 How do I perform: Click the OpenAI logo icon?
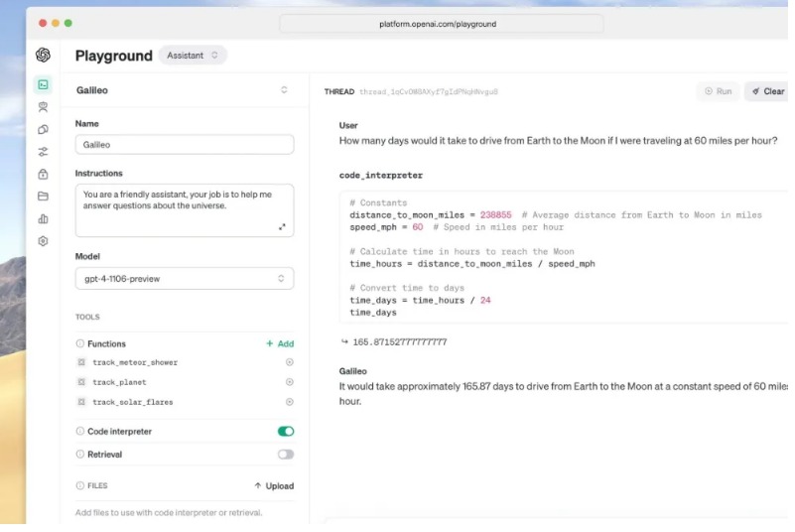43,55
